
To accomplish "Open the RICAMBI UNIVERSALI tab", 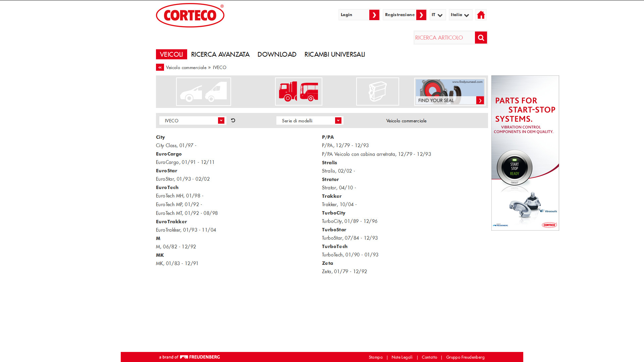I will (x=335, y=54).
